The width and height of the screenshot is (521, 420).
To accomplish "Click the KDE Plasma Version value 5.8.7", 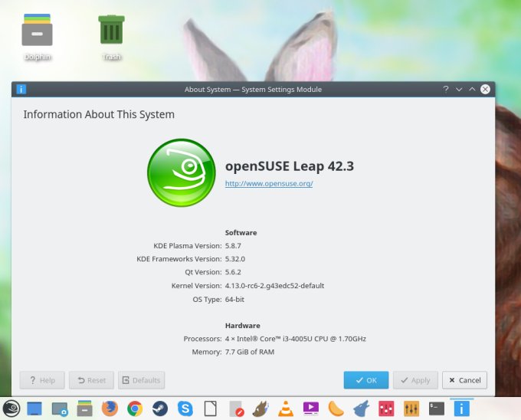I will [x=233, y=246].
